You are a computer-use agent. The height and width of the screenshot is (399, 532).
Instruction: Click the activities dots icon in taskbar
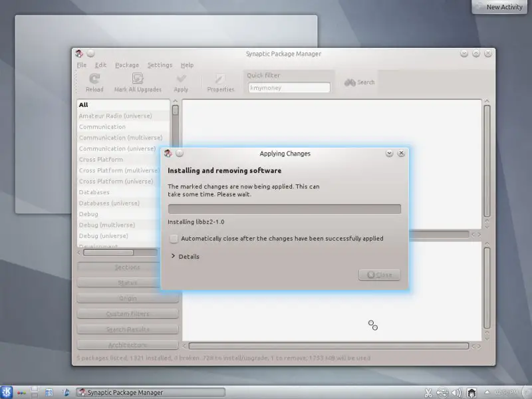21,393
